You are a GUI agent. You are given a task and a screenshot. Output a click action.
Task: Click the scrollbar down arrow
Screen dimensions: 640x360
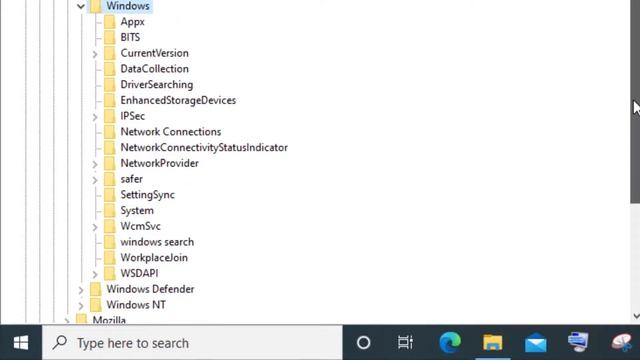pyautogui.click(x=636, y=316)
